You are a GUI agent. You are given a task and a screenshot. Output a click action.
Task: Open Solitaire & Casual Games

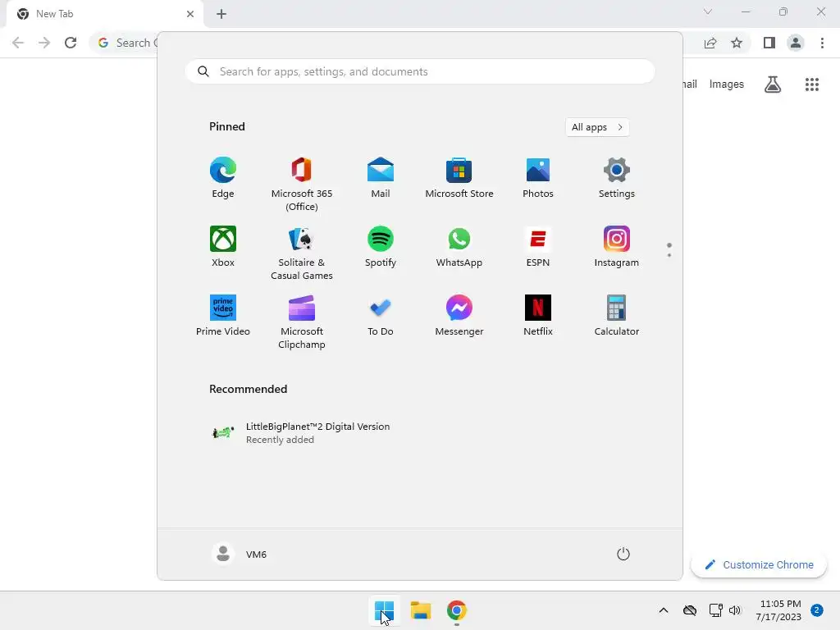[302, 253]
